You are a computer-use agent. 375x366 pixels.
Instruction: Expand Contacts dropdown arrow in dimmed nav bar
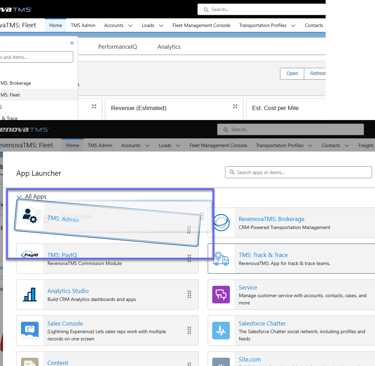[x=347, y=146]
